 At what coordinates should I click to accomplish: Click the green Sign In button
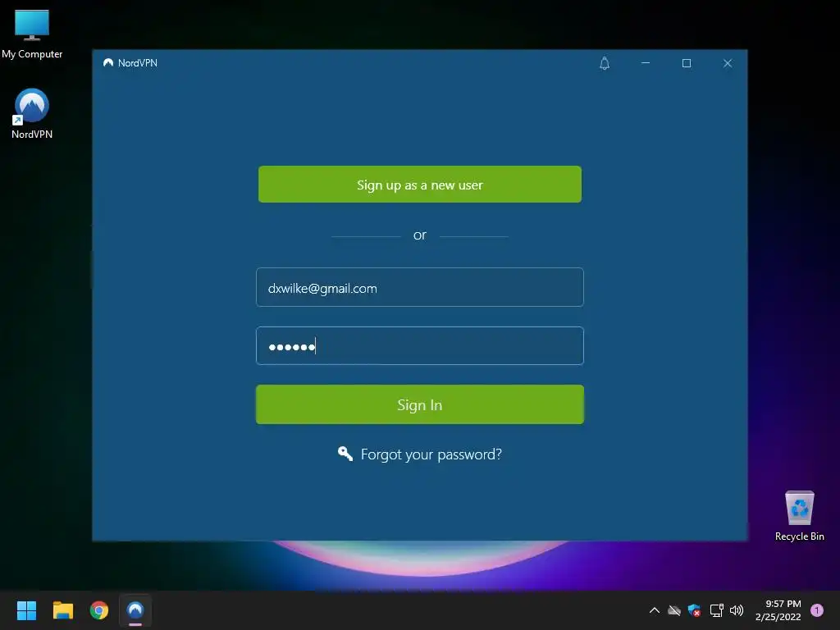(x=419, y=404)
